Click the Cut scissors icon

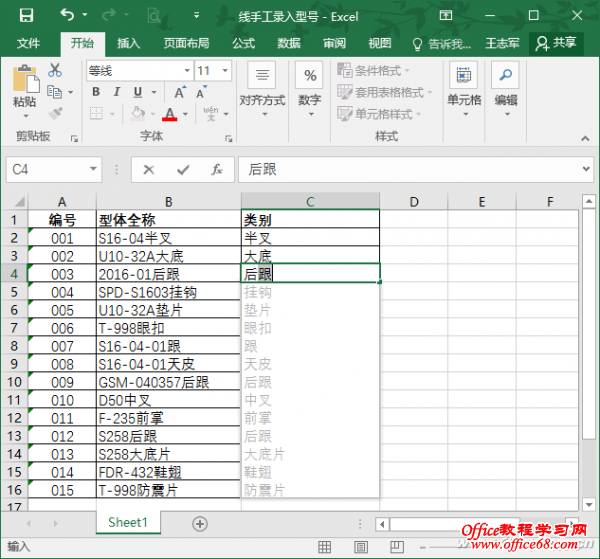click(55, 70)
